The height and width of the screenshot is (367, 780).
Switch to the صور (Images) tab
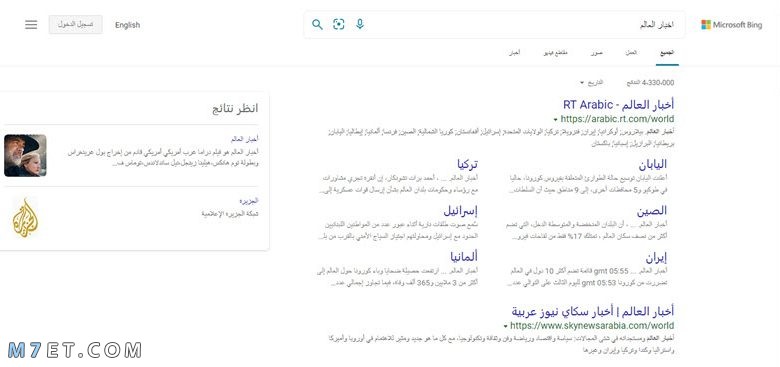pos(597,53)
